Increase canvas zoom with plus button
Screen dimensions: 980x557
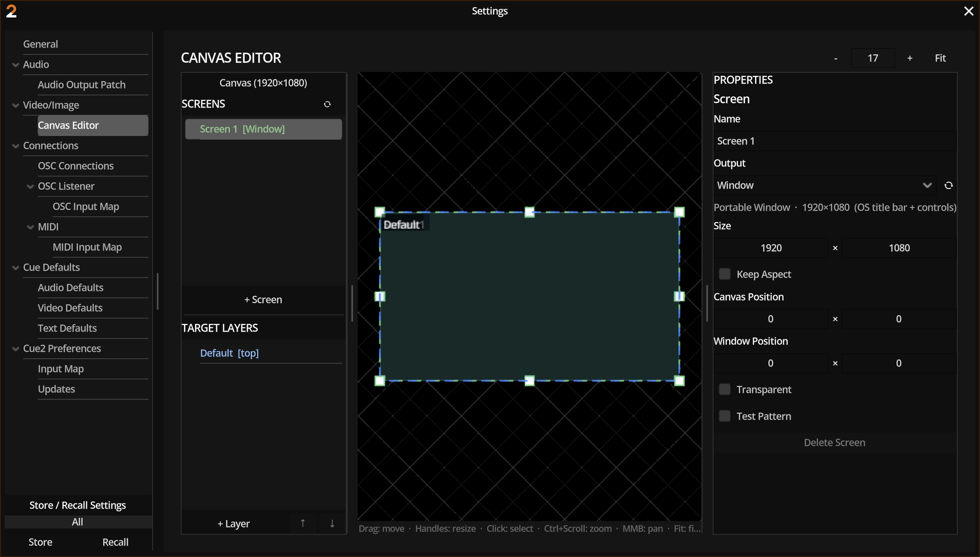pyautogui.click(x=910, y=58)
